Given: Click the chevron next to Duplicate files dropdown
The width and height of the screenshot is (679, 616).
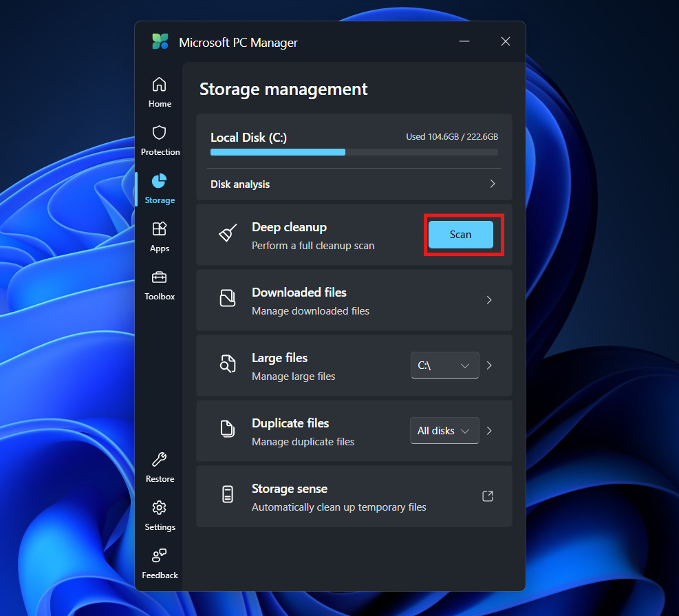Looking at the screenshot, I should [x=489, y=431].
